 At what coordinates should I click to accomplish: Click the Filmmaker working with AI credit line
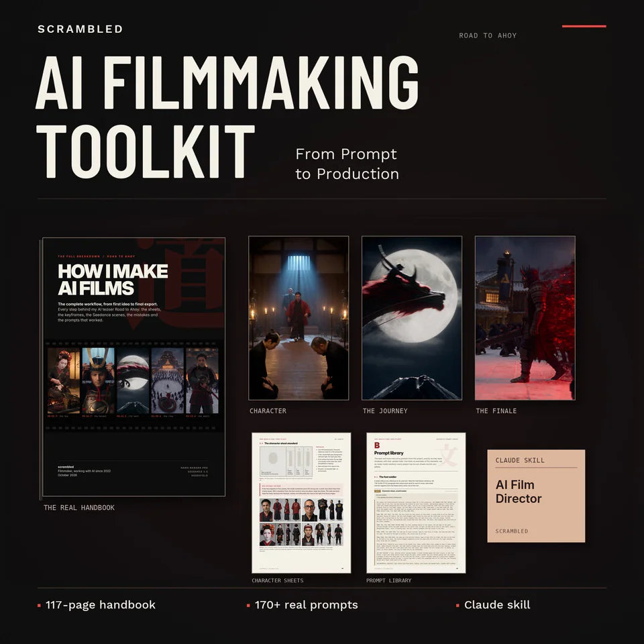85,471
